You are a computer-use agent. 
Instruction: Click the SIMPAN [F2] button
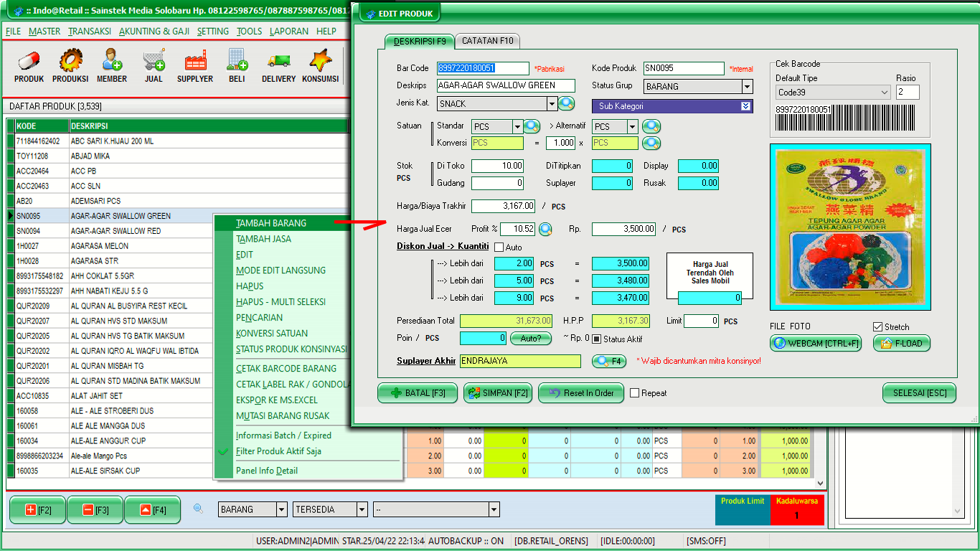pyautogui.click(x=499, y=393)
